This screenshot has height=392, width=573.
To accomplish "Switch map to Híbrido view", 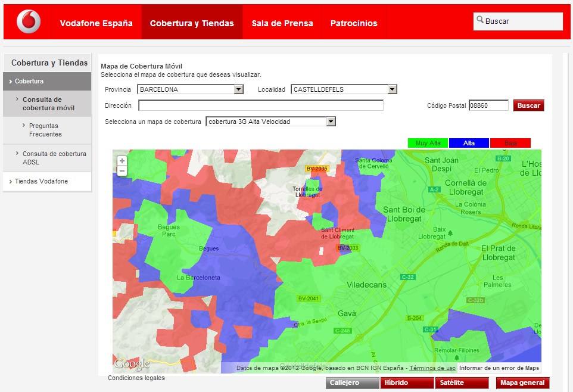I will click(407, 383).
